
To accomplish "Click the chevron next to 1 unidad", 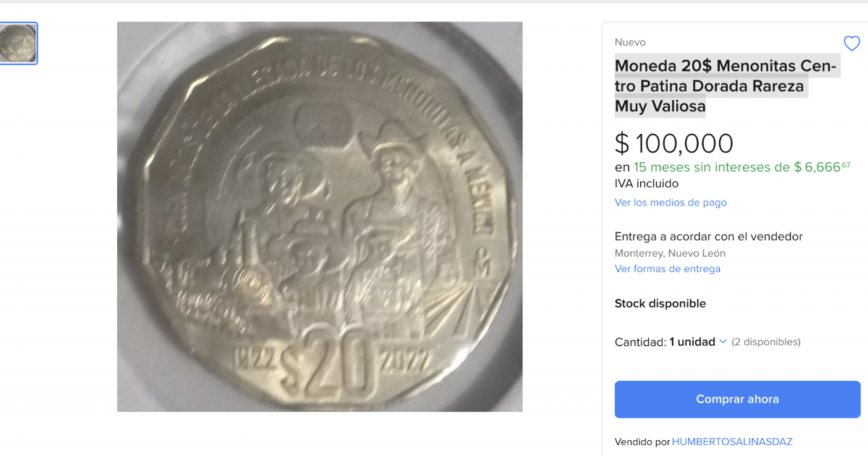I will click(x=723, y=342).
